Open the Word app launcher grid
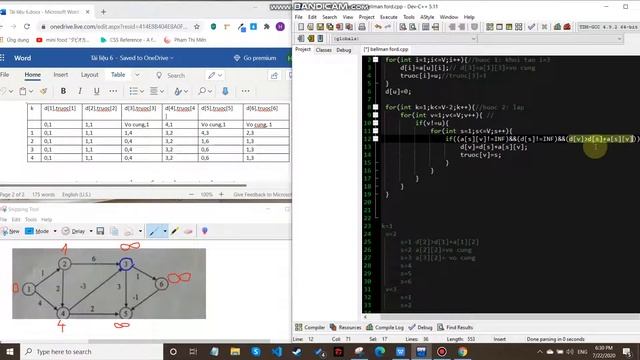 (x=2, y=58)
